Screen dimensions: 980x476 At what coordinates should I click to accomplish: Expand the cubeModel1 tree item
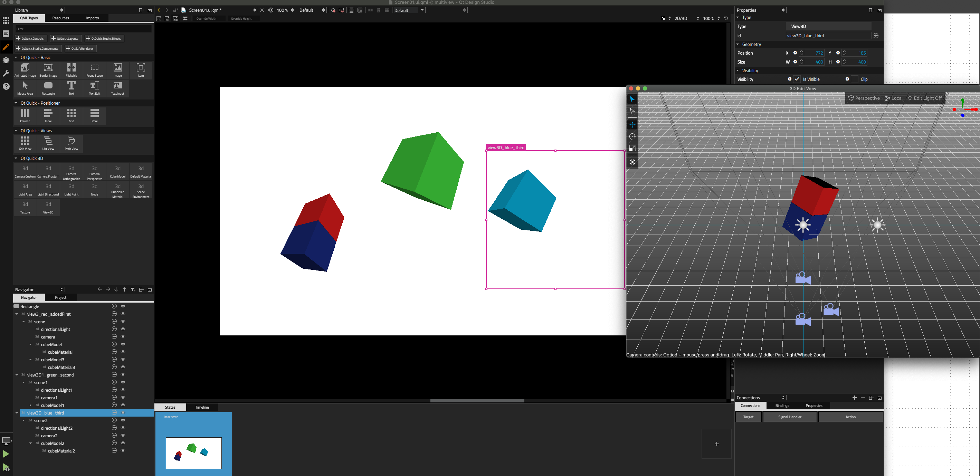coord(30,405)
